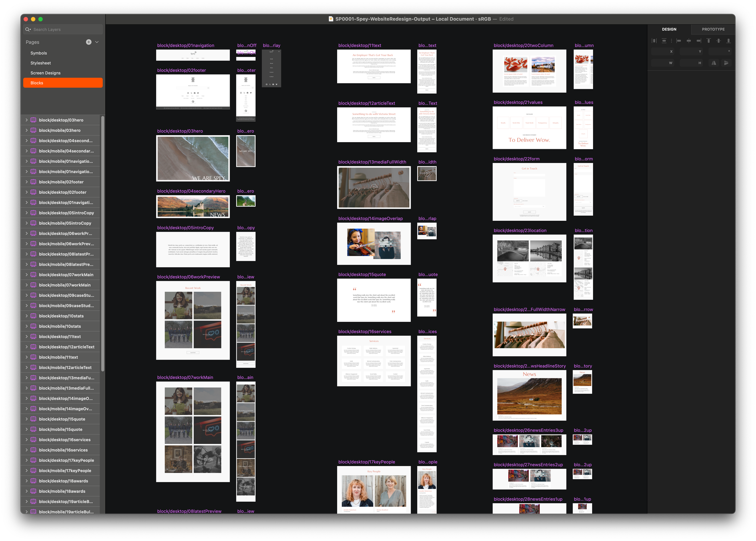Select block/mobile/11text layer row
The image size is (756, 541).
[x=60, y=357]
